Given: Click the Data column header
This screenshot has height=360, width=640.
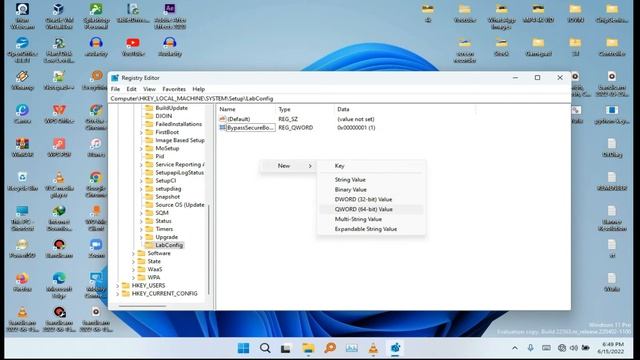Looking at the screenshot, I should [405, 109].
